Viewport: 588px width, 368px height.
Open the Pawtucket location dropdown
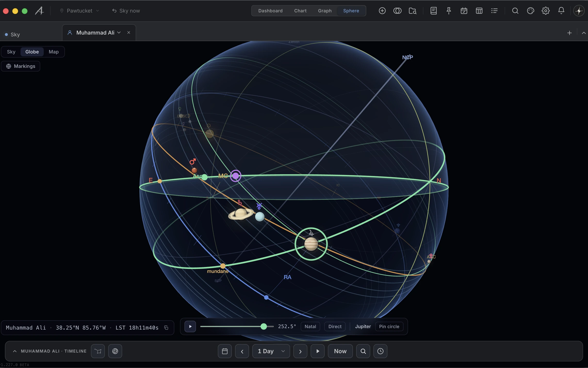79,11
